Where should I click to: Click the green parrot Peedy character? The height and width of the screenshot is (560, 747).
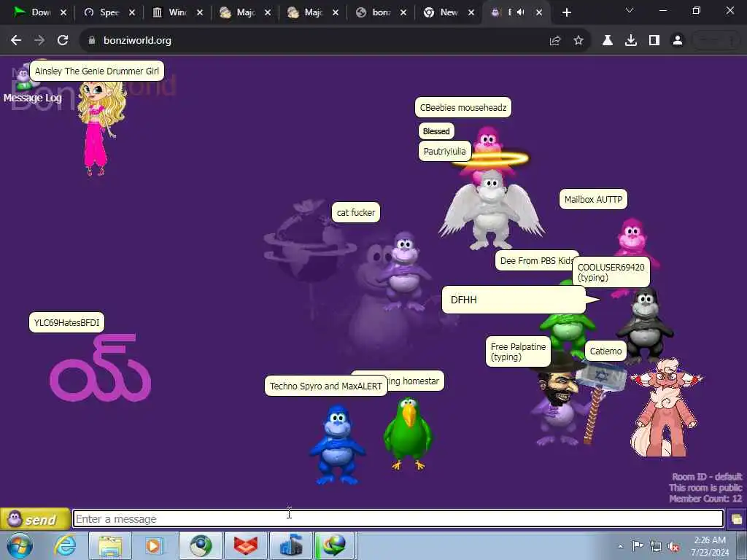408,434
